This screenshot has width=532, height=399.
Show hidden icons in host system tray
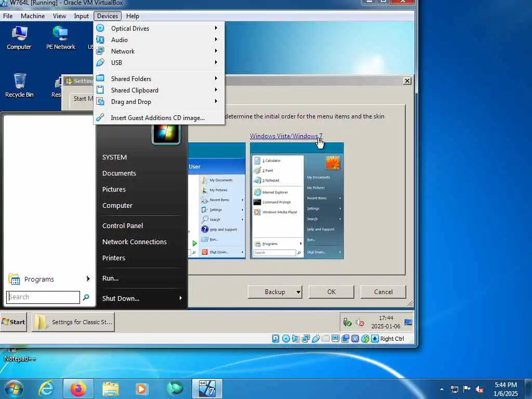pyautogui.click(x=442, y=389)
